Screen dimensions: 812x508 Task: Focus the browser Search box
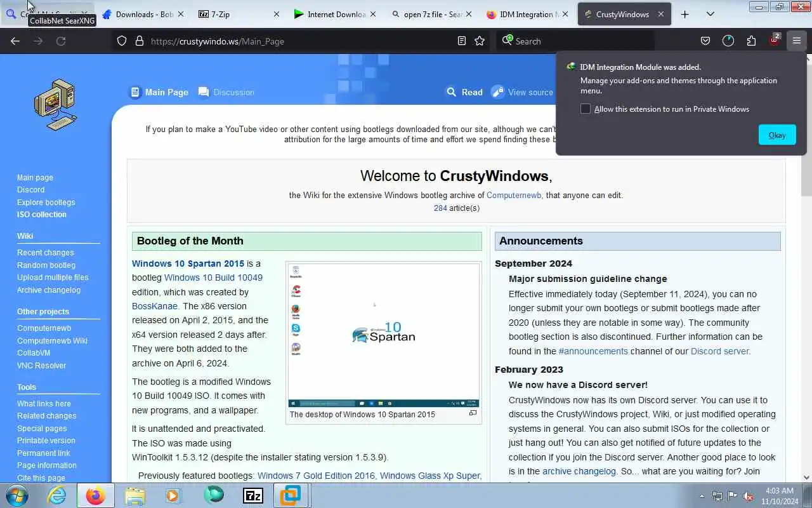pos(574,41)
